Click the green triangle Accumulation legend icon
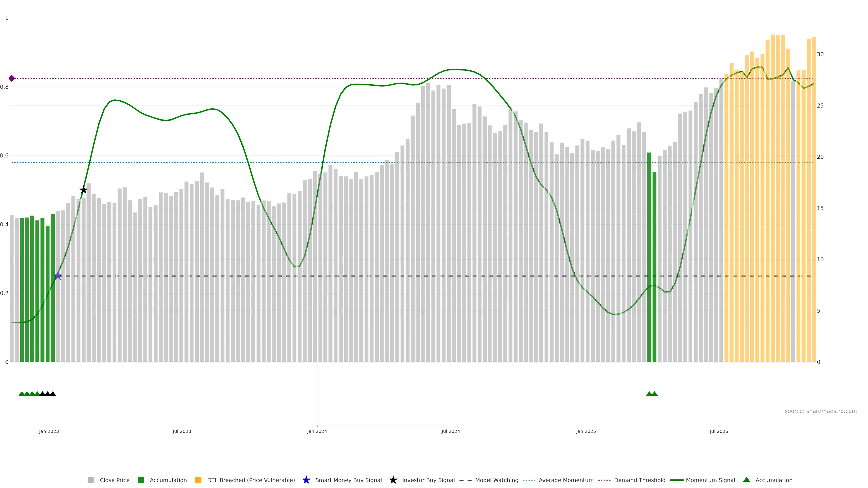Screen dimensions: 868x488 point(746,480)
